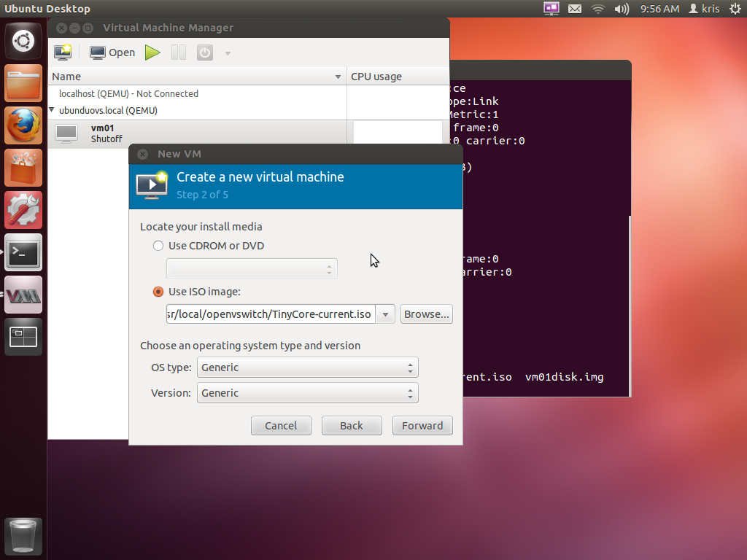This screenshot has height=560, width=747.
Task: Click the Virtual Machine Manager title bar
Action: click(249, 28)
